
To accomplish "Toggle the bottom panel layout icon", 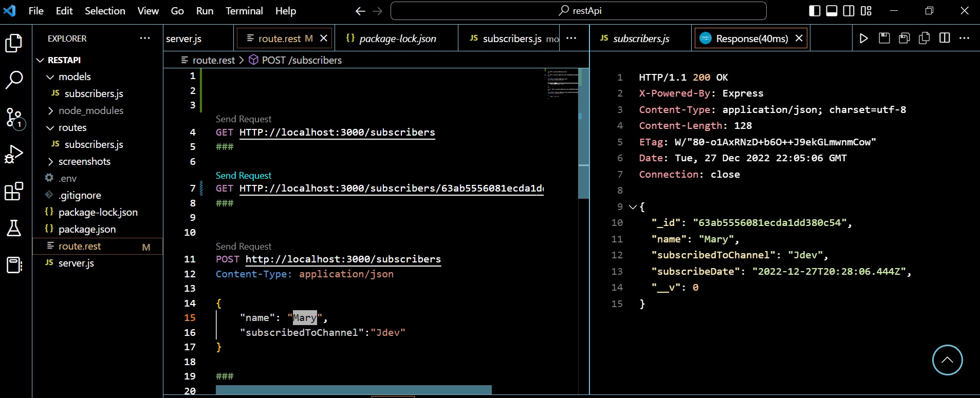I will click(831, 11).
